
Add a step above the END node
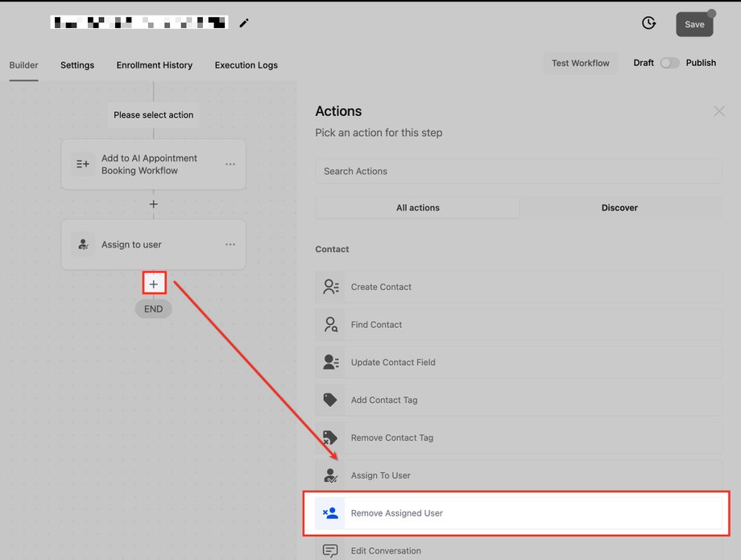click(154, 284)
